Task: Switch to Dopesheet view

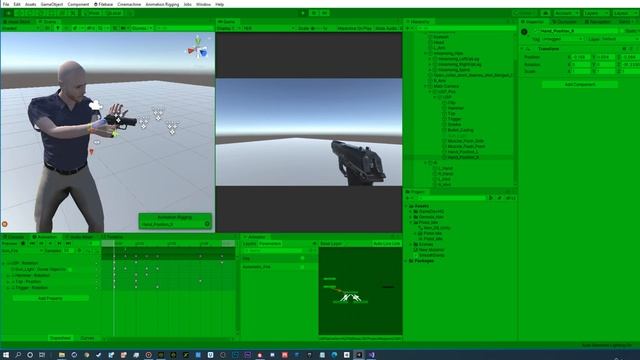Action: point(60,338)
